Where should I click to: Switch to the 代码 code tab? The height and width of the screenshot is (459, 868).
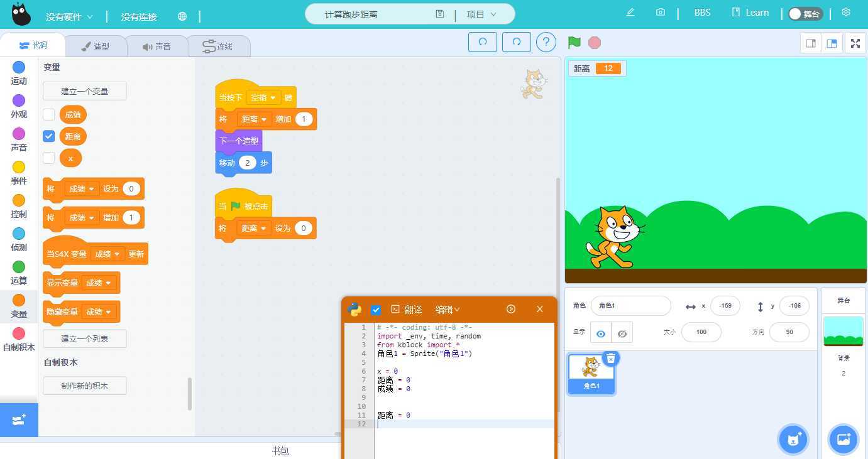point(33,45)
